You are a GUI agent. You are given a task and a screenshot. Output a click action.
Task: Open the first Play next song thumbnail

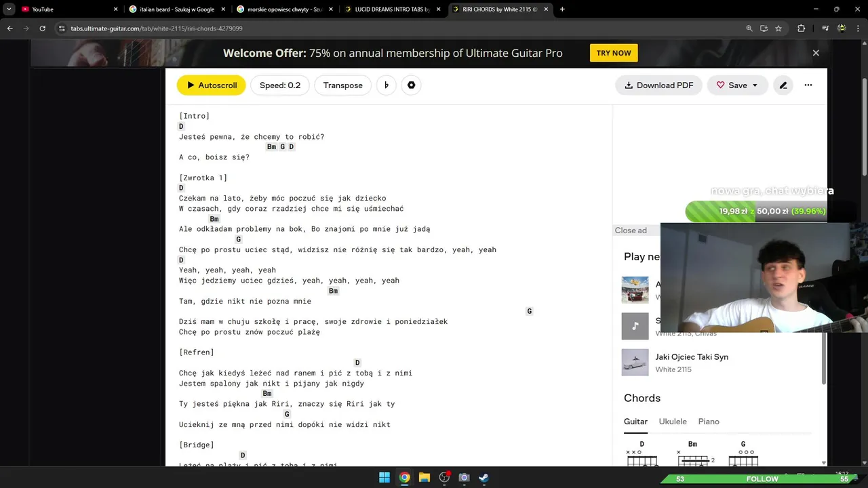coord(635,289)
